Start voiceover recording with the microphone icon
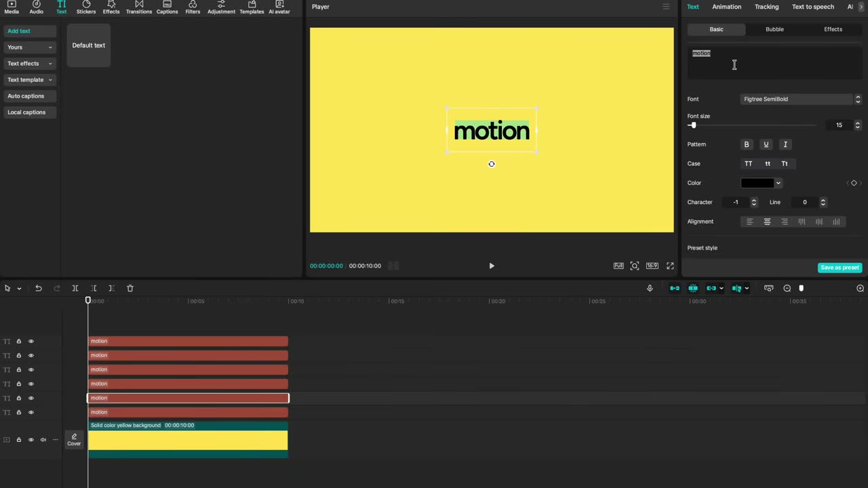868x488 pixels. click(650, 288)
